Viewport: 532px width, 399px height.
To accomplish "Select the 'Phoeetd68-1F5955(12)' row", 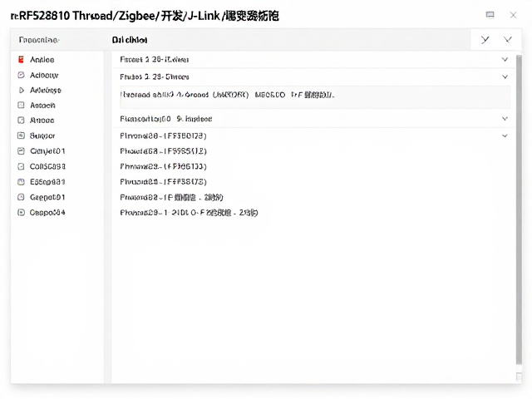I will [x=314, y=151].
